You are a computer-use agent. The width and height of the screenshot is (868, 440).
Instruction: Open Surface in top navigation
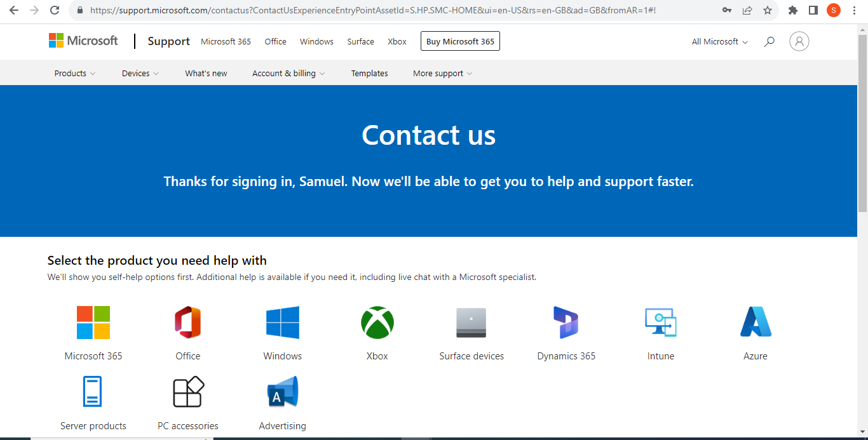360,41
